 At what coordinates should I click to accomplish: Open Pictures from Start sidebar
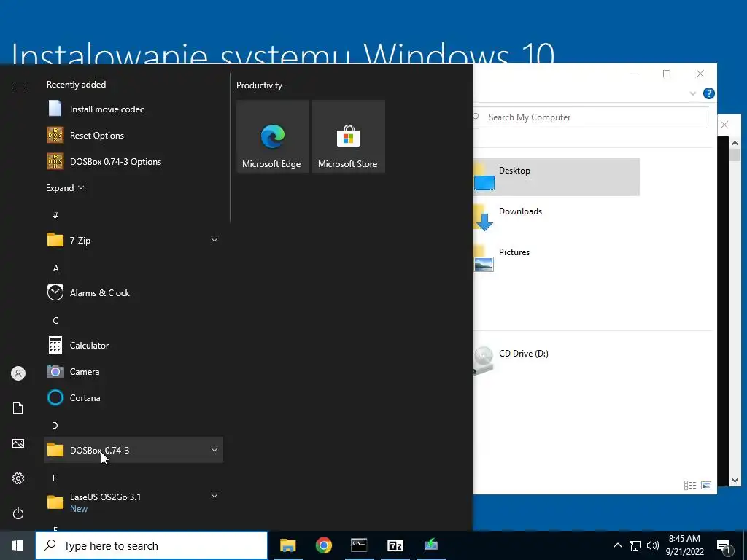[x=18, y=443]
